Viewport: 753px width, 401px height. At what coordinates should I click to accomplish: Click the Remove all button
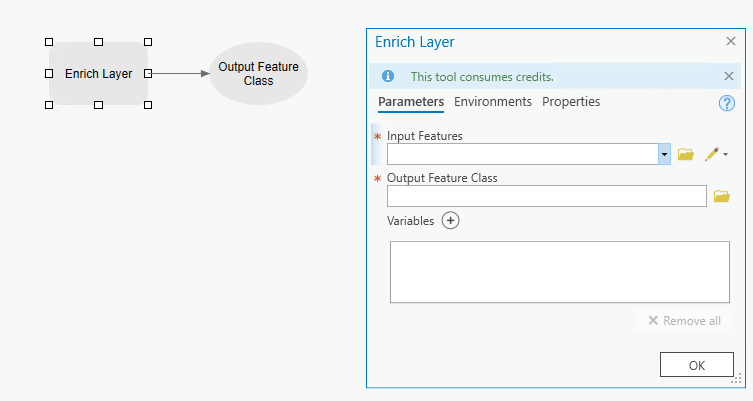(x=684, y=321)
